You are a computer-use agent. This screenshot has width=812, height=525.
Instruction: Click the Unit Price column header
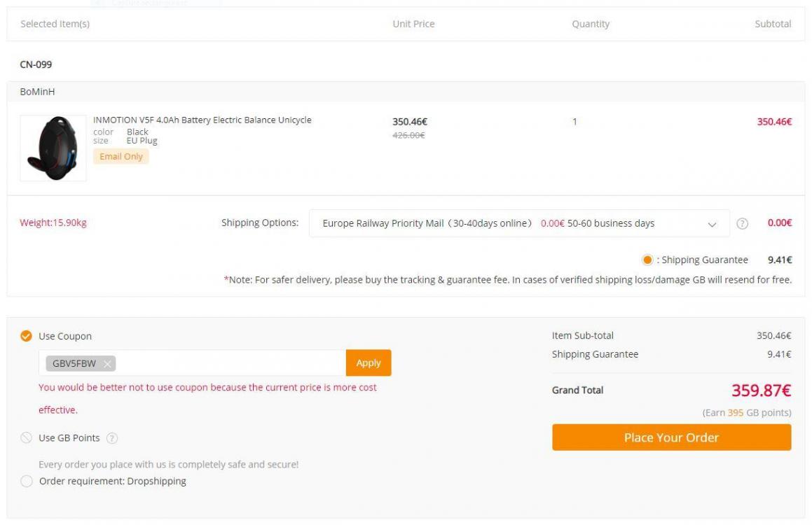[x=413, y=24]
